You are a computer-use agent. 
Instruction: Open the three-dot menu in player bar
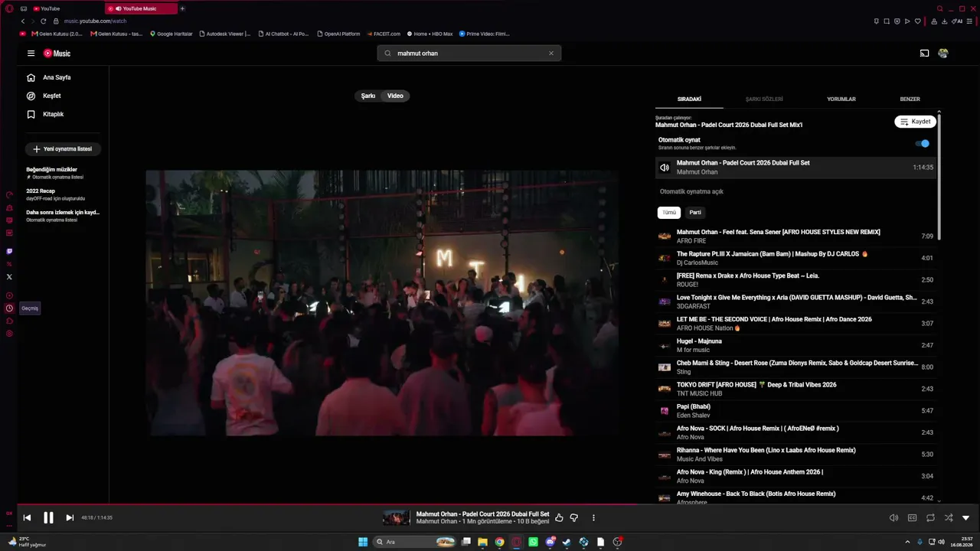click(593, 518)
